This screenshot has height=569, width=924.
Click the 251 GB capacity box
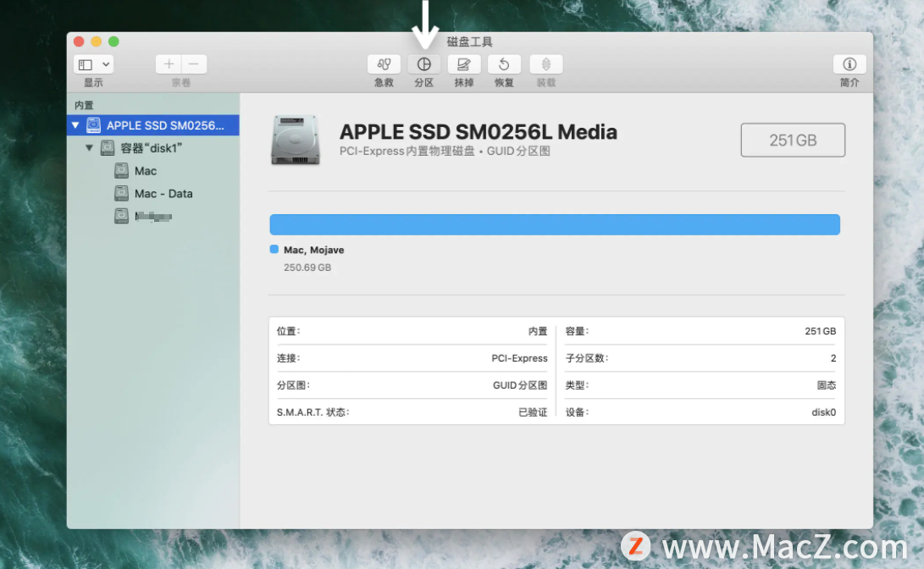pos(793,141)
